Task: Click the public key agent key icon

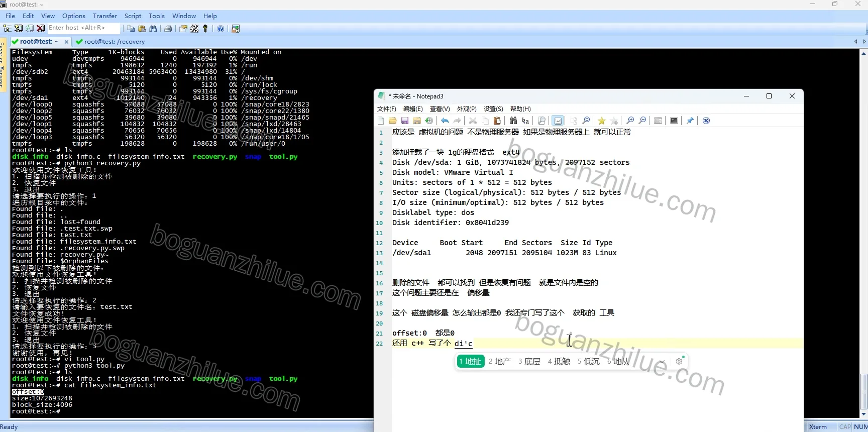Action: coord(205,29)
